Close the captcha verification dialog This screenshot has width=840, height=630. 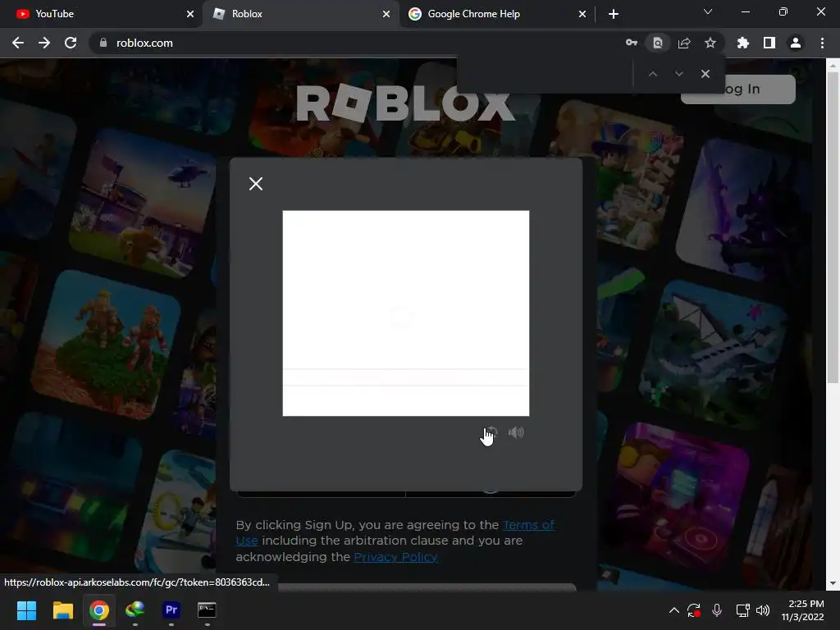pos(256,184)
